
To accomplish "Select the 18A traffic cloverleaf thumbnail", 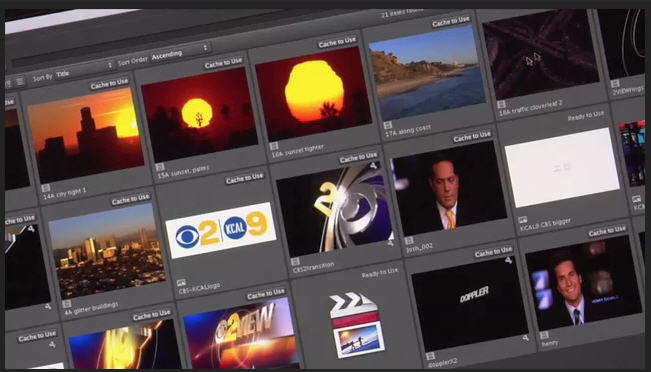I will point(541,54).
